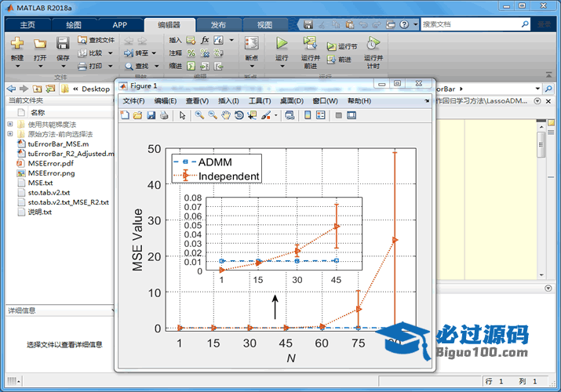561x392 pixels.
Task: Expand the 原始方法-前向选择法 folder
Action: pos(10,133)
